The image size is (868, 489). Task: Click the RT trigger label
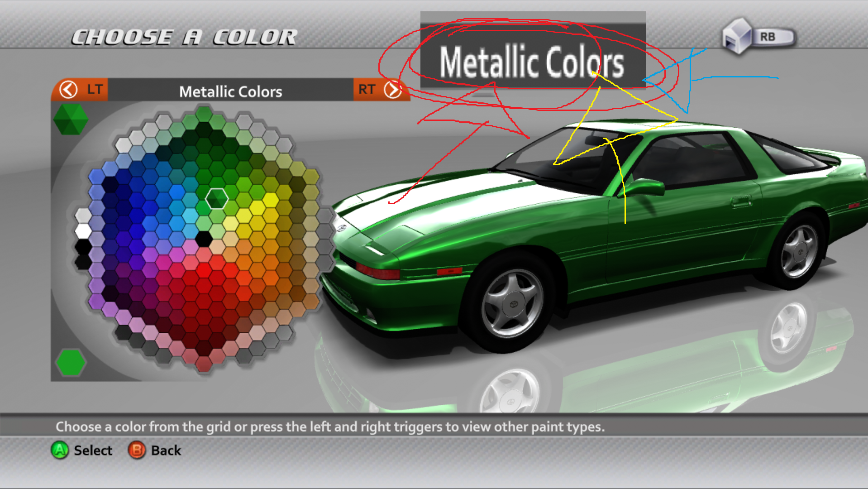[x=367, y=89]
